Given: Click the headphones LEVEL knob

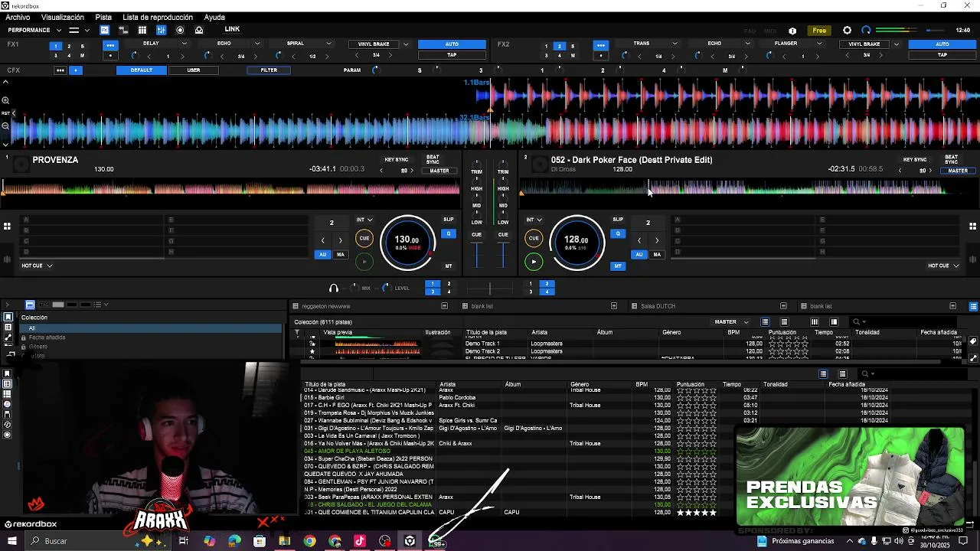Looking at the screenshot, I should click(386, 288).
